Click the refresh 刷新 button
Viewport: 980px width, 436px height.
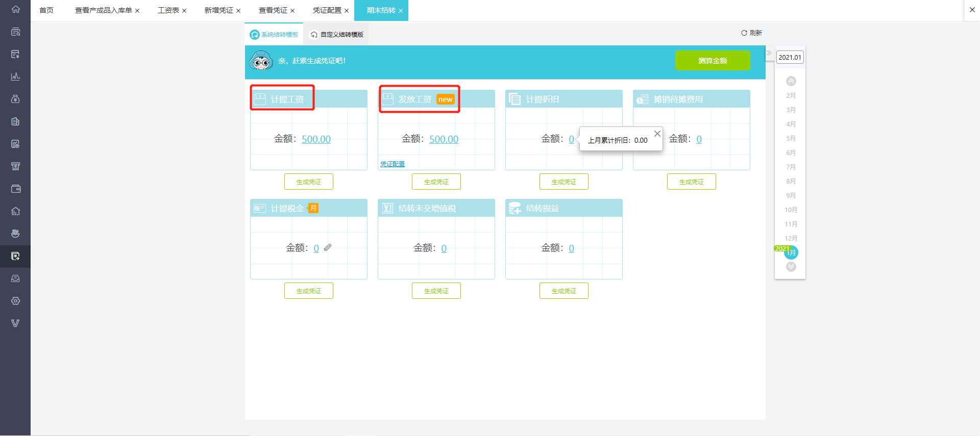(751, 33)
